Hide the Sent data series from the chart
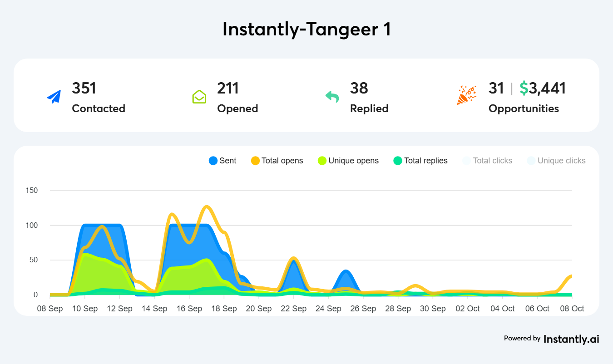Viewport: 613px width, 364px height. pyautogui.click(x=222, y=161)
